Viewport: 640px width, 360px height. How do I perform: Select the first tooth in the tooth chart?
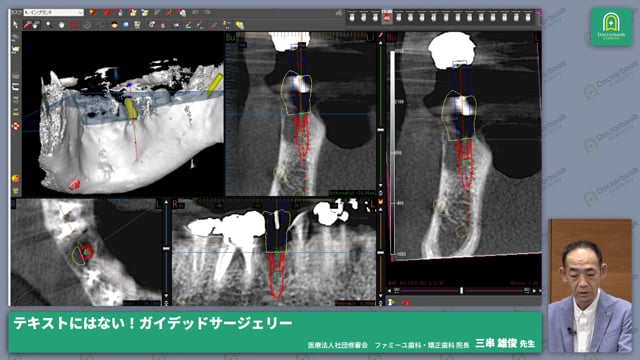[x=352, y=17]
